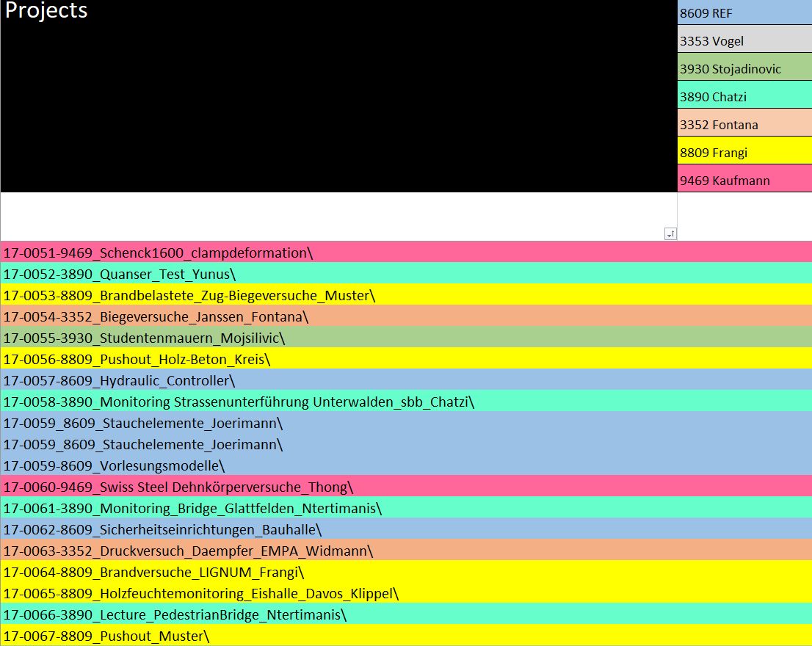Select row 17-0060-9469_Swiss Steel Dehnkörperversuche_Thong
Image resolution: width=812 pixels, height=646 pixels.
coord(406,486)
